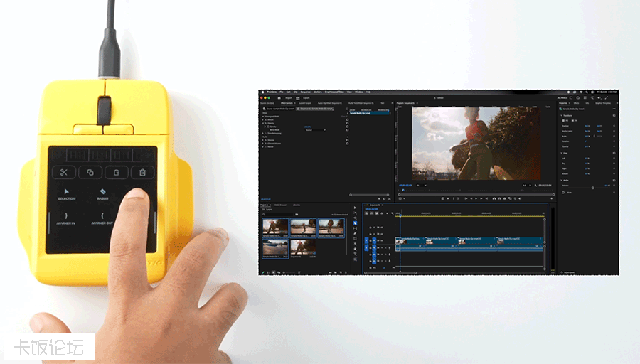Step forward one frame in Program monitor

point(481,198)
